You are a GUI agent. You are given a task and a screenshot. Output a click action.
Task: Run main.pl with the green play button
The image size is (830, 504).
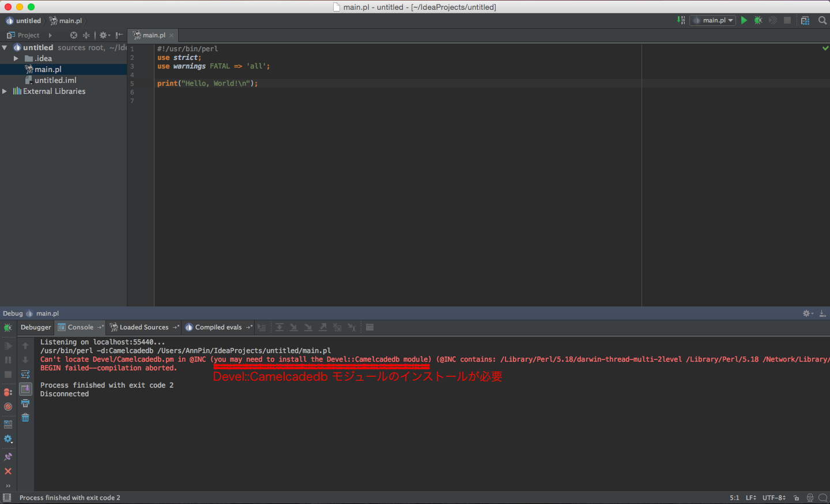tap(744, 20)
